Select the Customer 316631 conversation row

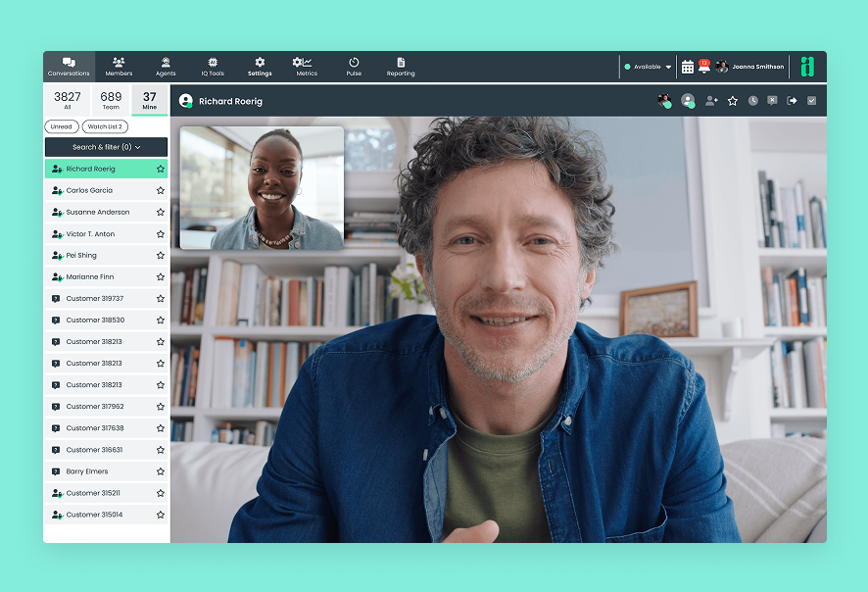pyautogui.click(x=106, y=450)
